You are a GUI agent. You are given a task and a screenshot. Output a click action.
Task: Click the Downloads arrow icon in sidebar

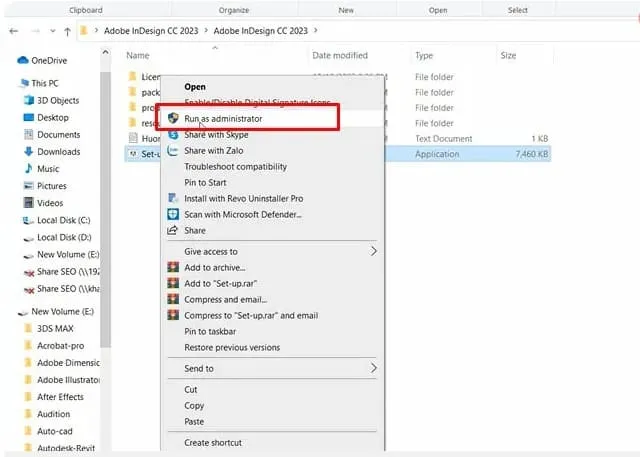[x=29, y=152]
